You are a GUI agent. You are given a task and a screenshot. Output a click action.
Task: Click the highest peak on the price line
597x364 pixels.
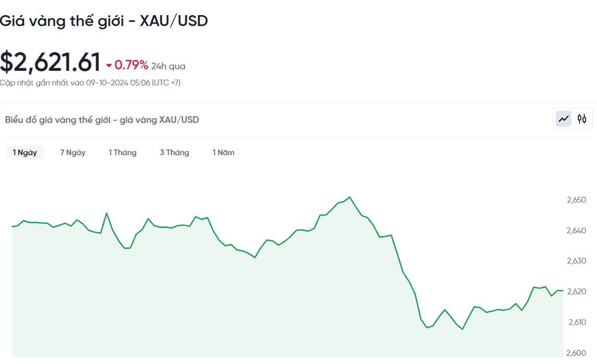click(350, 197)
